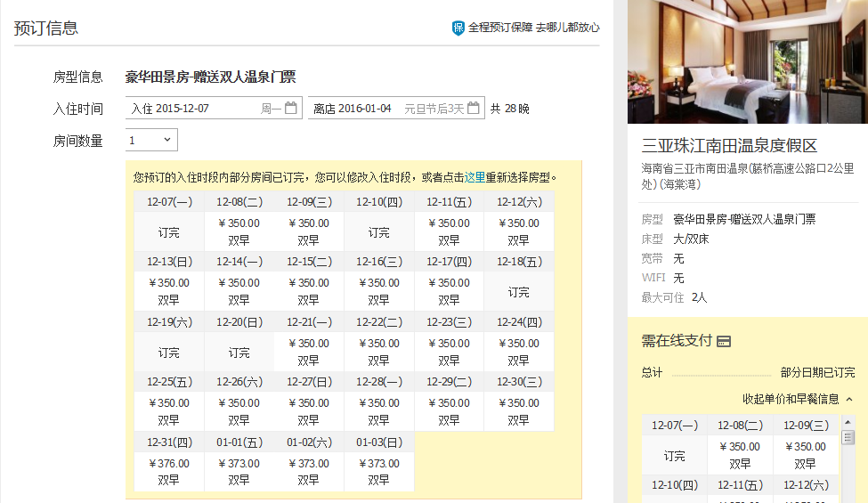Image resolution: width=868 pixels, height=503 pixels.
Task: Select the 12-31 cell priced ¥376.00
Action: click(168, 471)
